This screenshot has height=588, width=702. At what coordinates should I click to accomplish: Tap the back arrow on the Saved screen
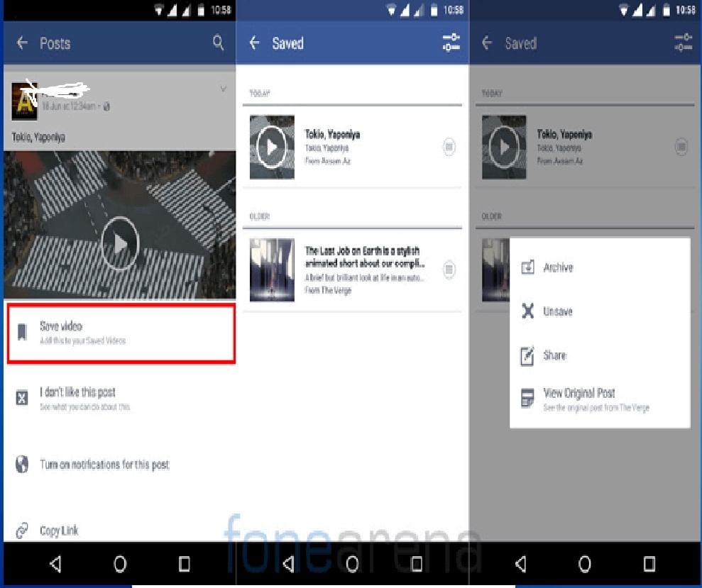pos(254,43)
